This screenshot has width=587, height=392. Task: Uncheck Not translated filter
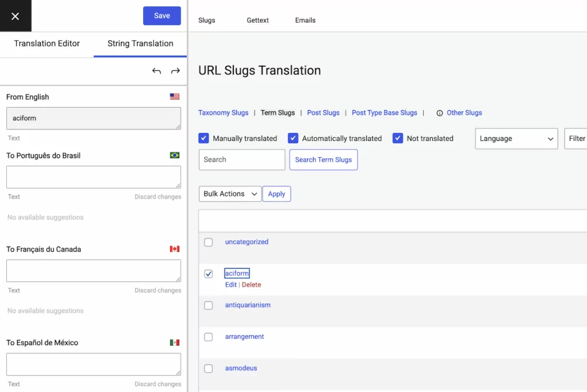[398, 138]
